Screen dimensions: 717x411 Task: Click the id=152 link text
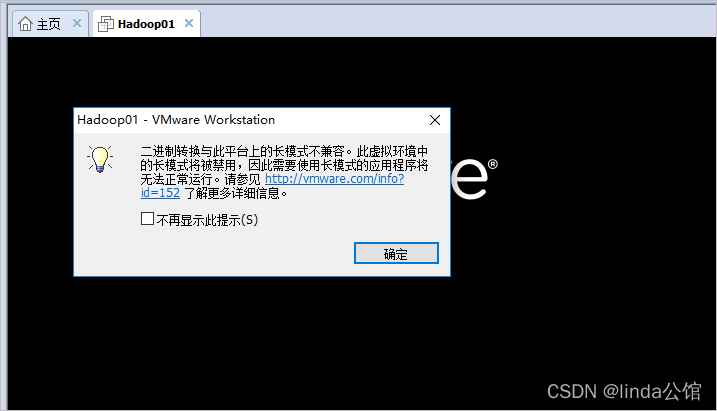(160, 192)
